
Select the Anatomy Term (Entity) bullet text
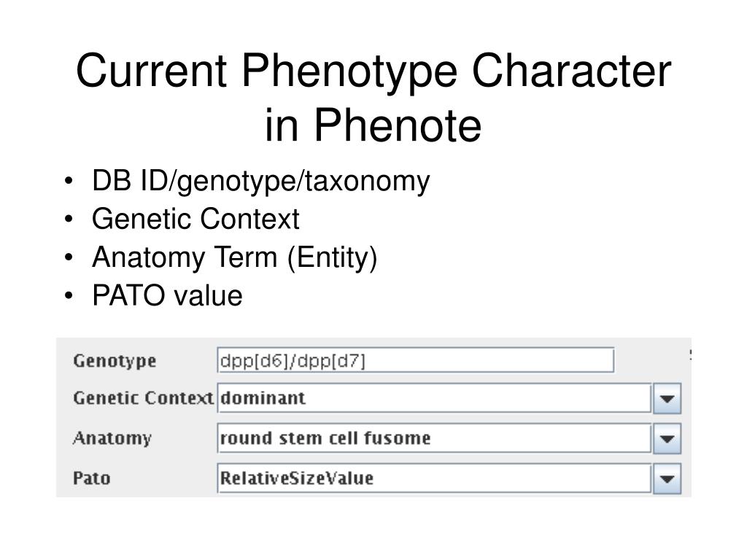click(235, 258)
